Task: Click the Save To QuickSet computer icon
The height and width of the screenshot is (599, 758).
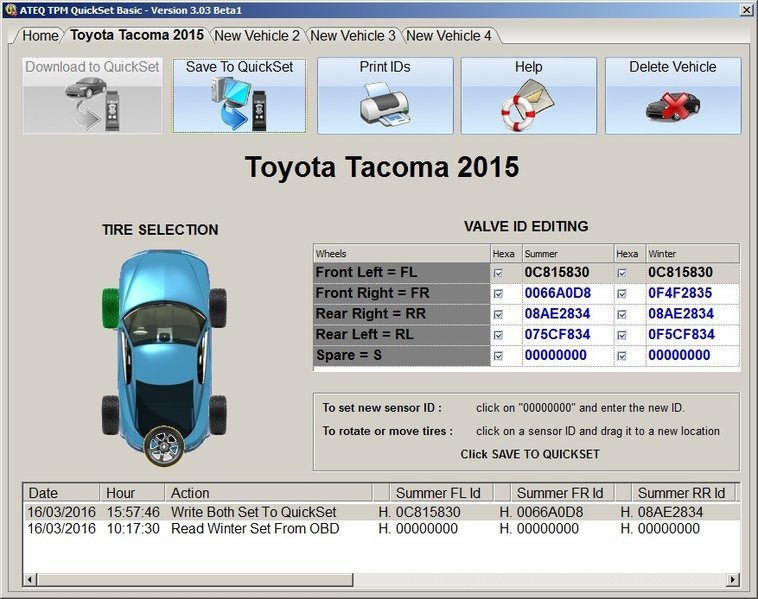Action: 239,103
